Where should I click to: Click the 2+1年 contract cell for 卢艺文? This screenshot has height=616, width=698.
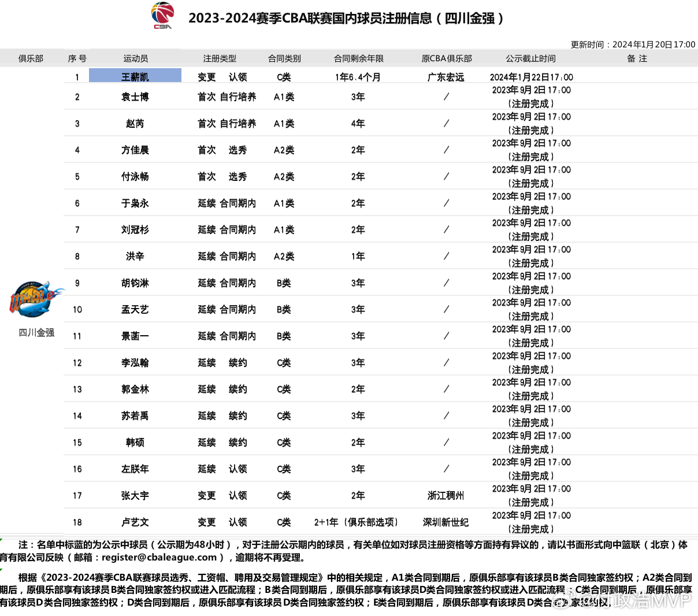tap(357, 522)
